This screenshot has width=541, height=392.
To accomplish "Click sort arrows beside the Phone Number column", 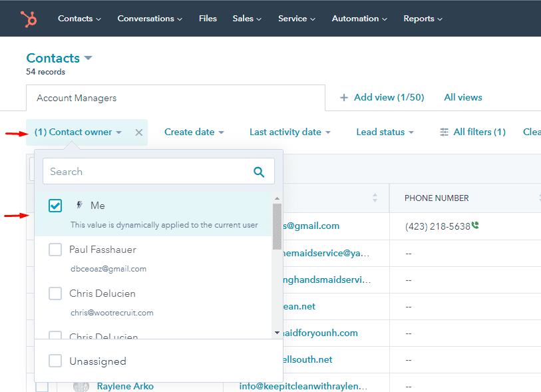I will (540, 198).
